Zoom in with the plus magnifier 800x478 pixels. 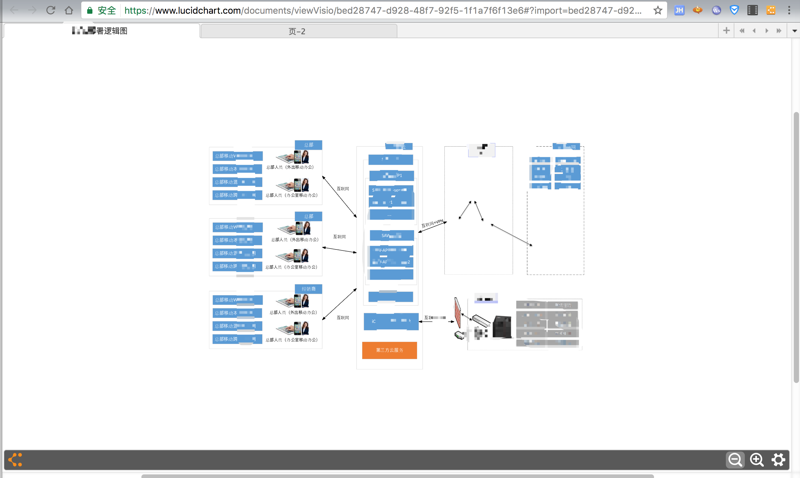[757, 460]
